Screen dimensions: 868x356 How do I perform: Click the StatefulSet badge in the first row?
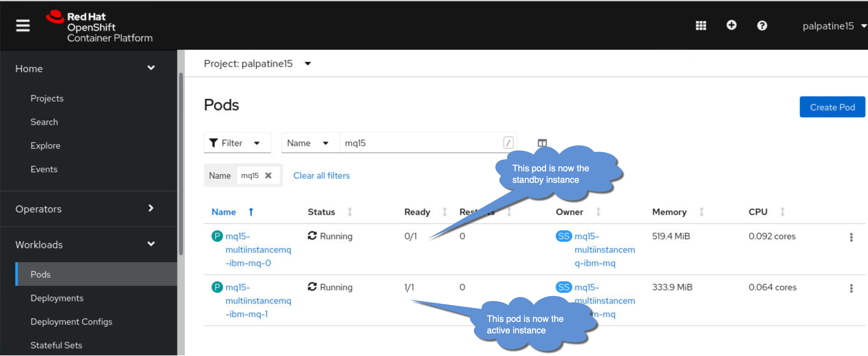pyautogui.click(x=564, y=236)
